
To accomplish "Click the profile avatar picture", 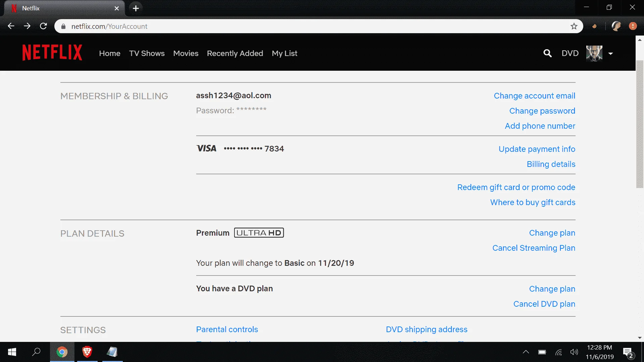I will (x=594, y=53).
